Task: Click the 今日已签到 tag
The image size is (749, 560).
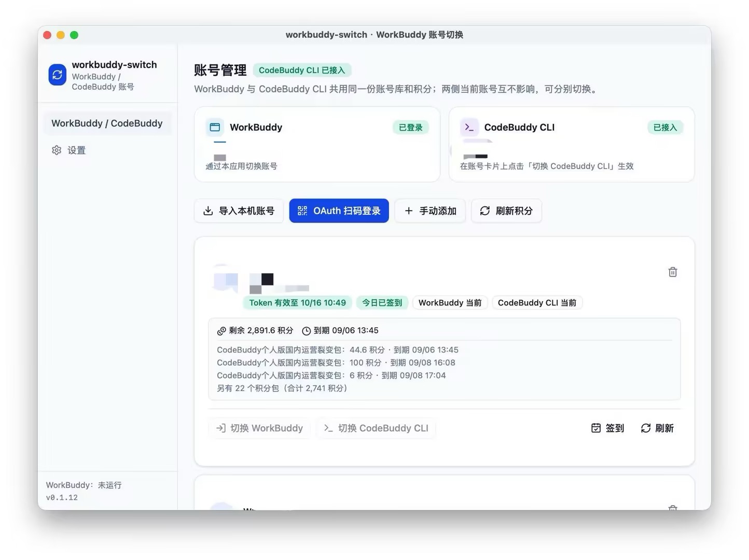Action: [382, 303]
